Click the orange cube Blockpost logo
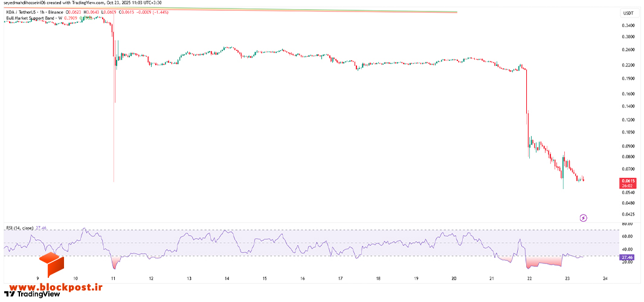644x302 pixels. pyautogui.click(x=52, y=265)
